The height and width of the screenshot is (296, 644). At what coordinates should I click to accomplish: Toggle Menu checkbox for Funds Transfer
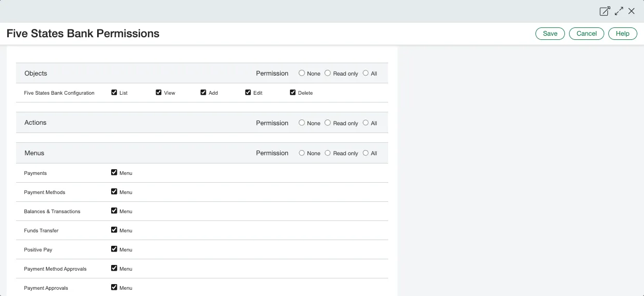(114, 230)
